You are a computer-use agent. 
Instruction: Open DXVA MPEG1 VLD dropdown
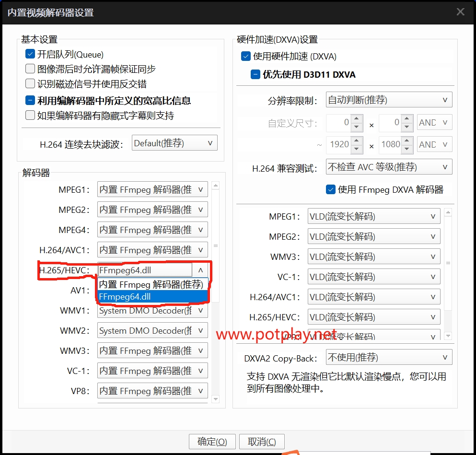click(374, 216)
